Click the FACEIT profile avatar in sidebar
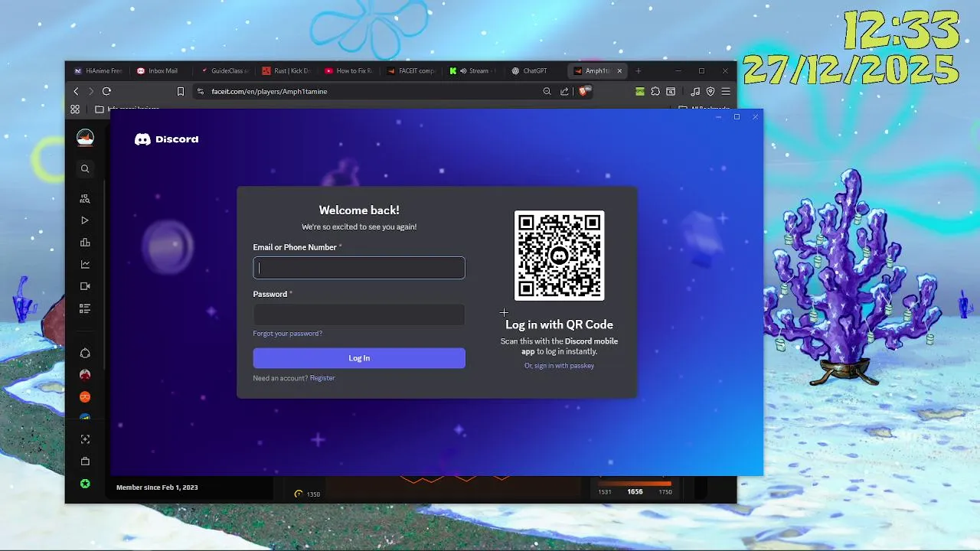The height and width of the screenshot is (551, 980). (x=85, y=138)
